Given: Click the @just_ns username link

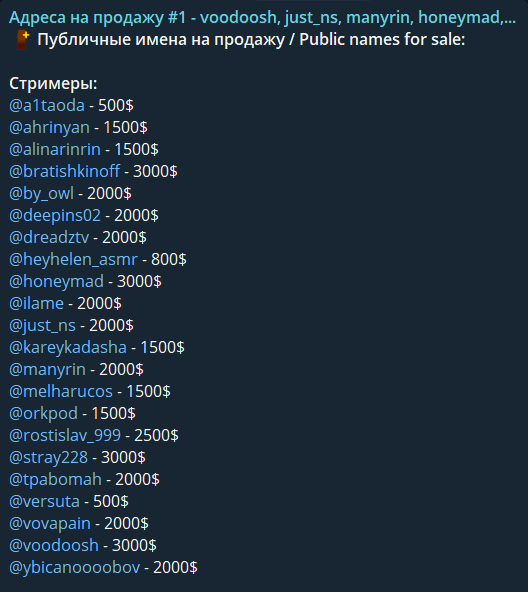Looking at the screenshot, I should click(42, 326).
